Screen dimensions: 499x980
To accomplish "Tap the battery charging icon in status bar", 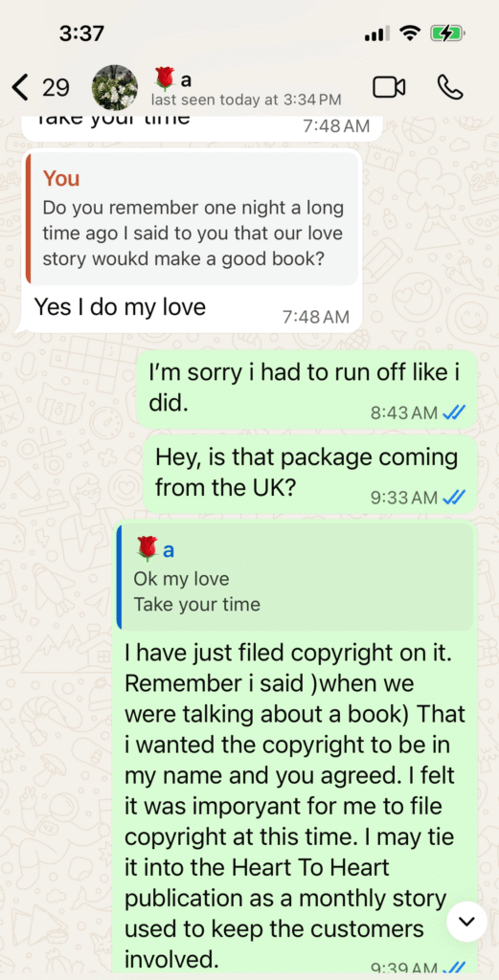I will [447, 33].
